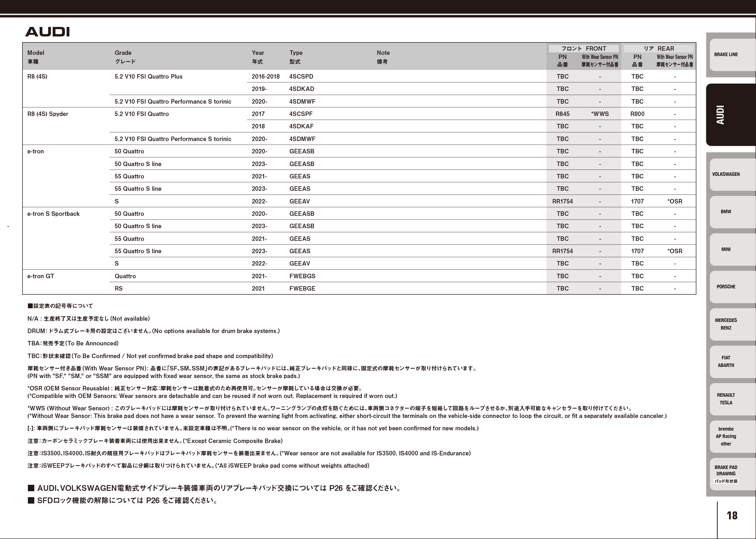Click the AUDI page heading
Screen dimensions: 756x539
point(48,32)
